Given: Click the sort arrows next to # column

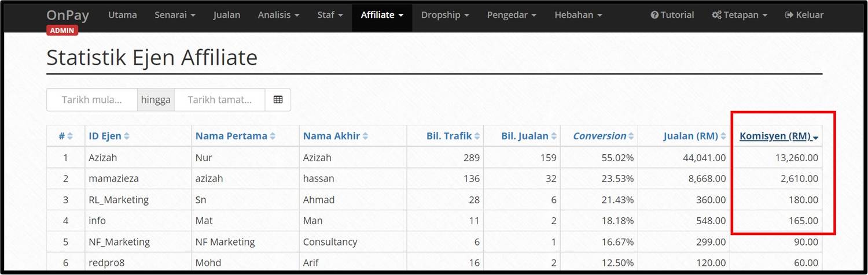Looking at the screenshot, I should click(x=70, y=136).
